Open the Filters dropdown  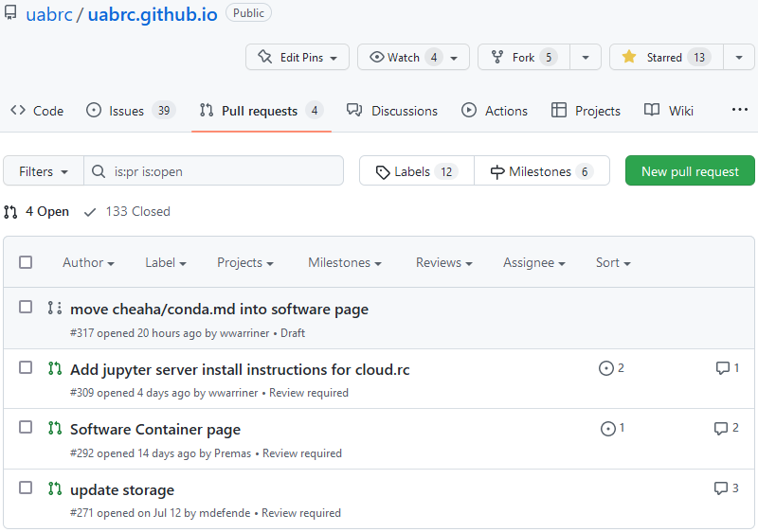44,171
